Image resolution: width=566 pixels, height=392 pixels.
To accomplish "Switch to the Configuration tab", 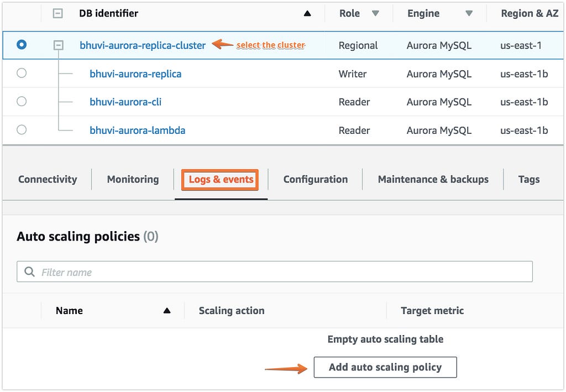I will [316, 179].
